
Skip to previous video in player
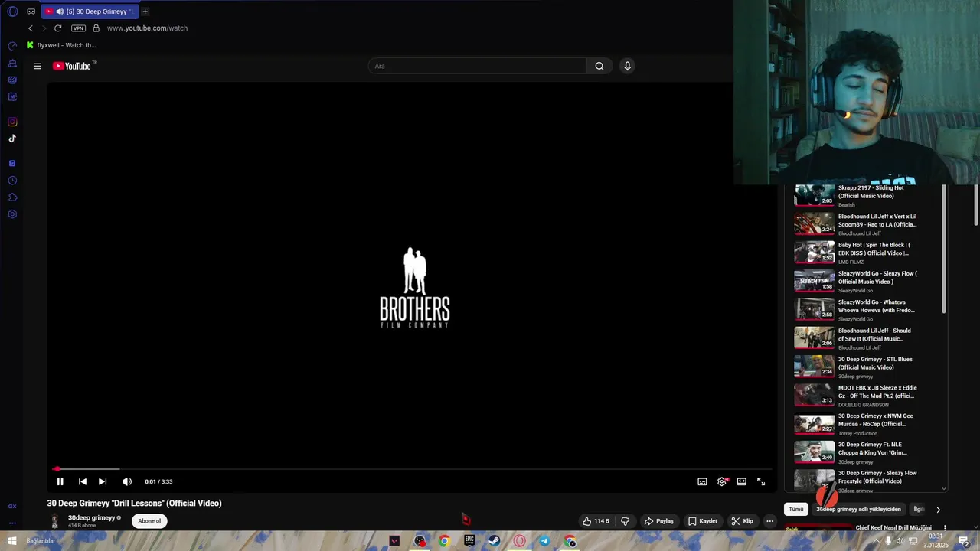click(x=83, y=481)
